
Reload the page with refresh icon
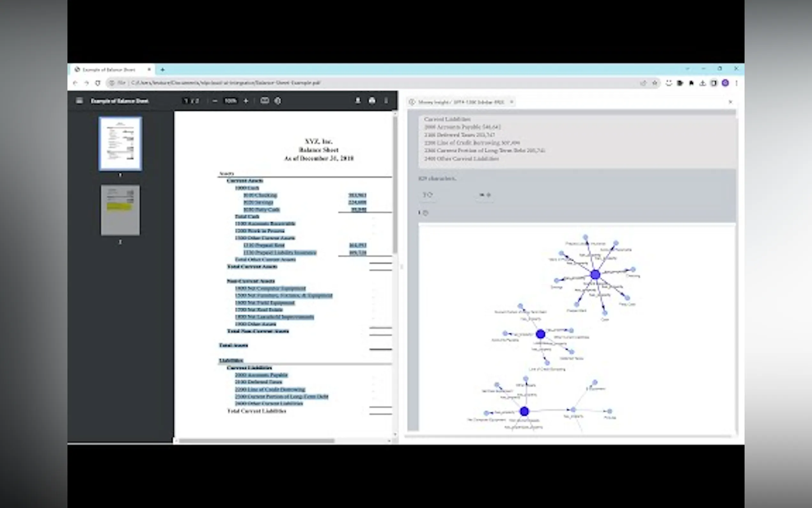98,83
